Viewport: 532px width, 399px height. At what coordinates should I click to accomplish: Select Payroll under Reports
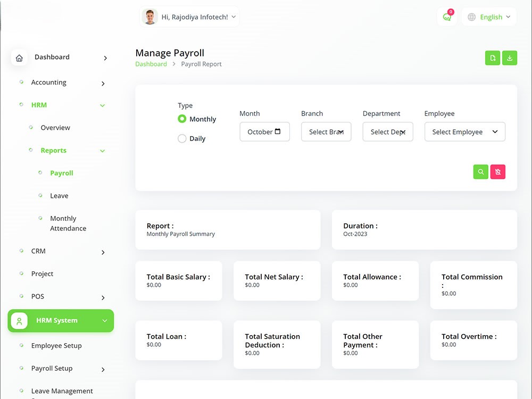[x=61, y=173]
